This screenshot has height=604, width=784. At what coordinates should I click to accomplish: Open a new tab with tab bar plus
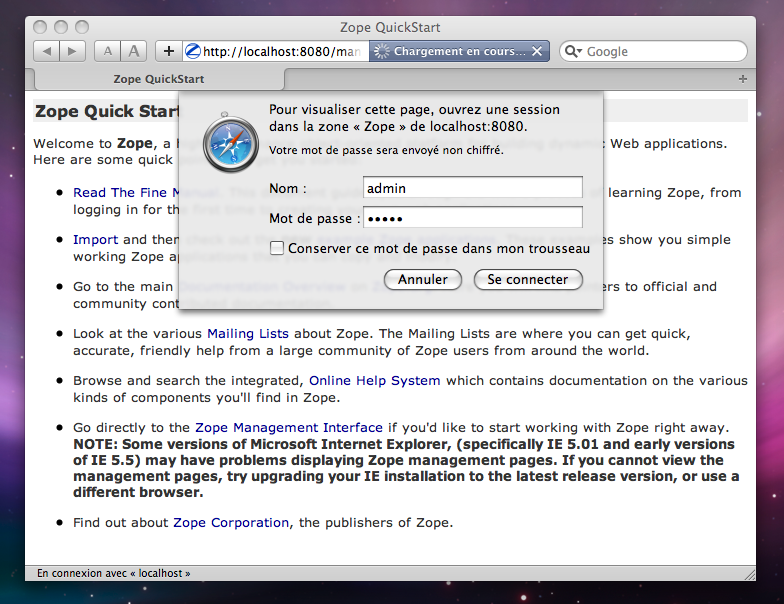coord(743,79)
